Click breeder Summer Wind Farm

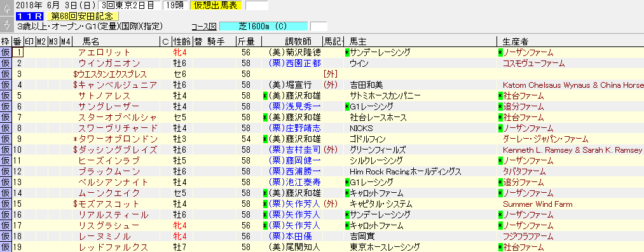(538, 204)
